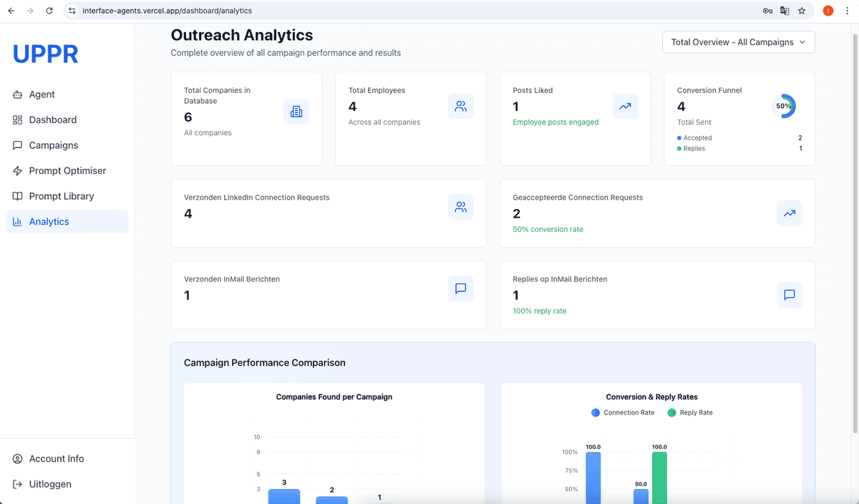The width and height of the screenshot is (859, 504).
Task: Click the people icon in Verzonden LinkedIn Connection Requests
Action: 460,207
